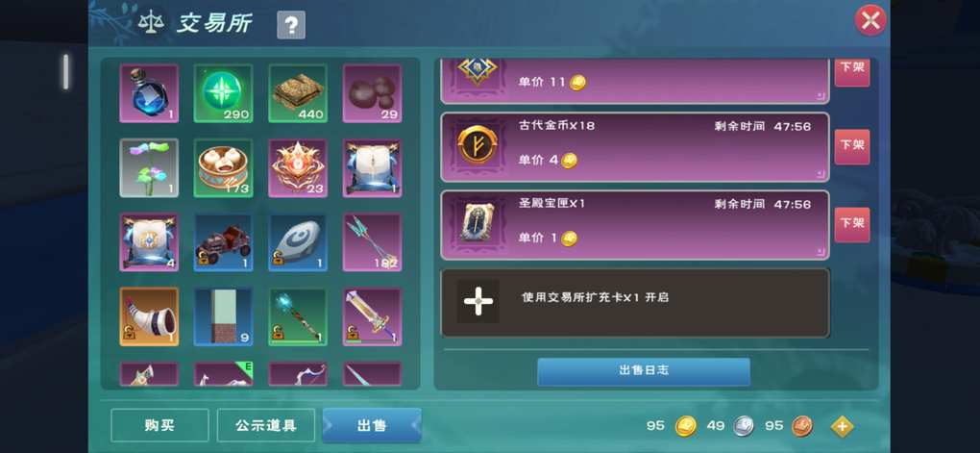Unlock new listing slot with expansion card
Screen dimensions: 980x453
pos(636,303)
